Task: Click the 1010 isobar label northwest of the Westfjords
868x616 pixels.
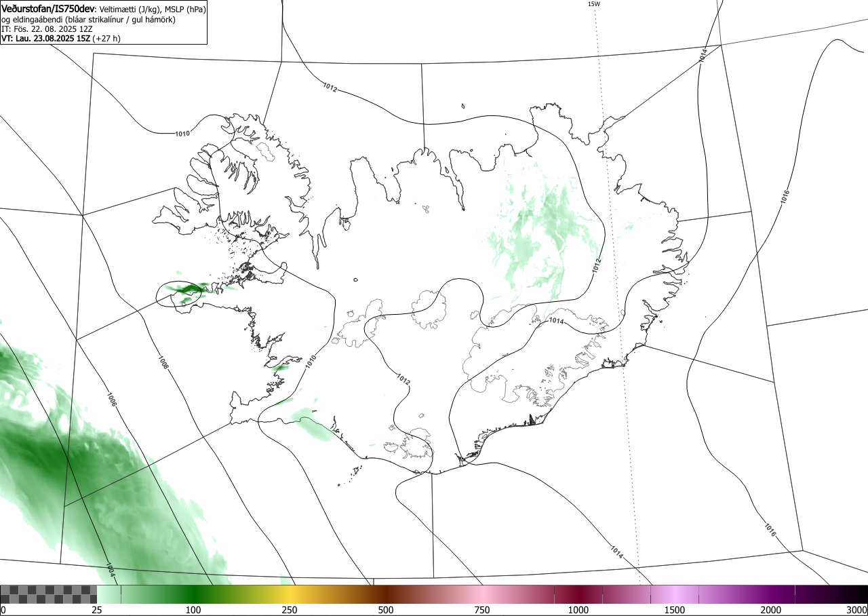Action: (182, 134)
